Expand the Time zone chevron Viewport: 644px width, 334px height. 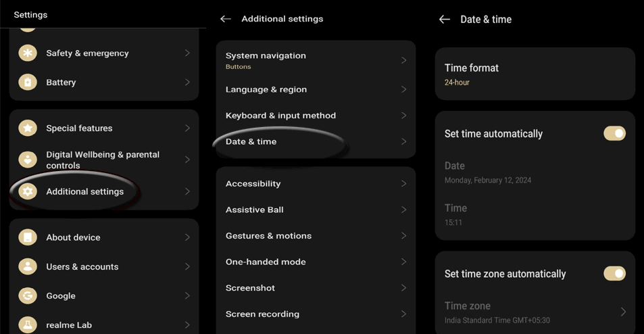[x=623, y=312]
